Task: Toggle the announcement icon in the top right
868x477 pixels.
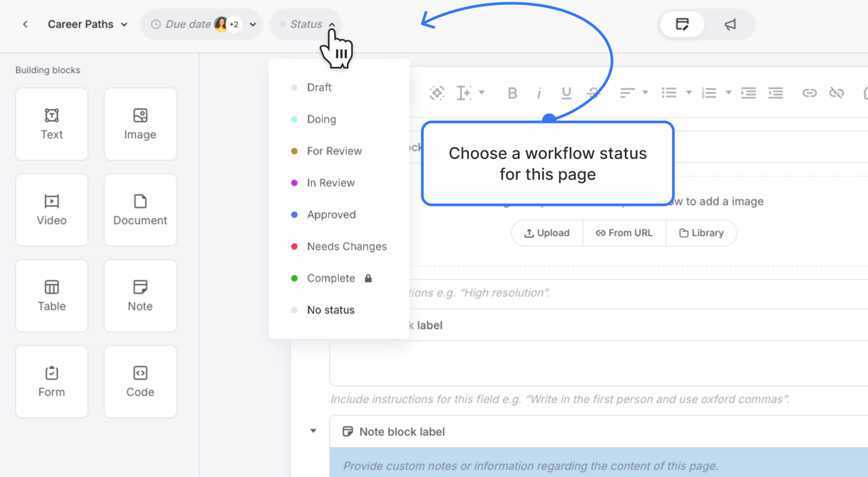Action: (x=730, y=24)
